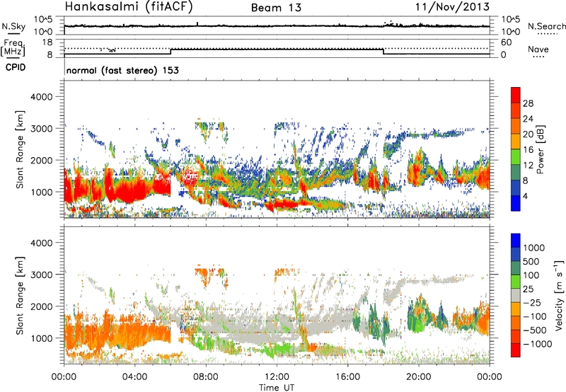The width and height of the screenshot is (566, 392).
Task: Click the date '11/Nov/2013'
Action: point(452,6)
